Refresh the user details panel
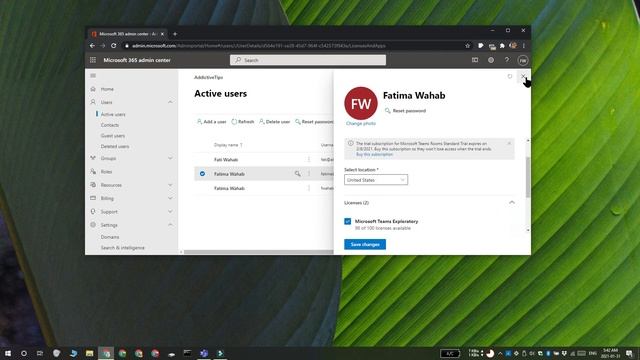This screenshot has height=360, width=640. point(510,76)
